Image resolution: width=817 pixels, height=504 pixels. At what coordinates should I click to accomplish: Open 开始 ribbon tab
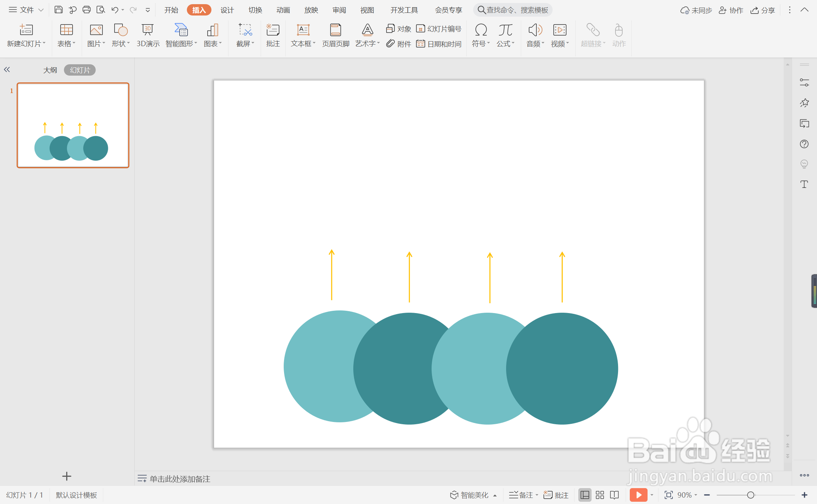point(171,10)
